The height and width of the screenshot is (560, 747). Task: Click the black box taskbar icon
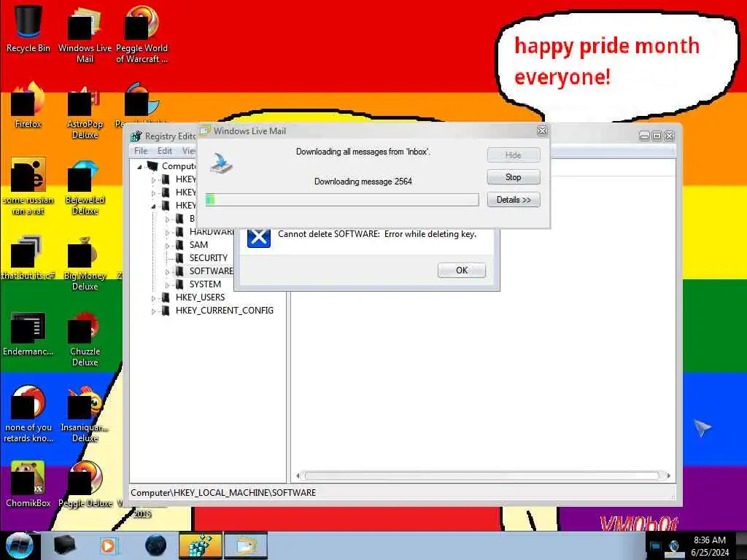(x=65, y=545)
